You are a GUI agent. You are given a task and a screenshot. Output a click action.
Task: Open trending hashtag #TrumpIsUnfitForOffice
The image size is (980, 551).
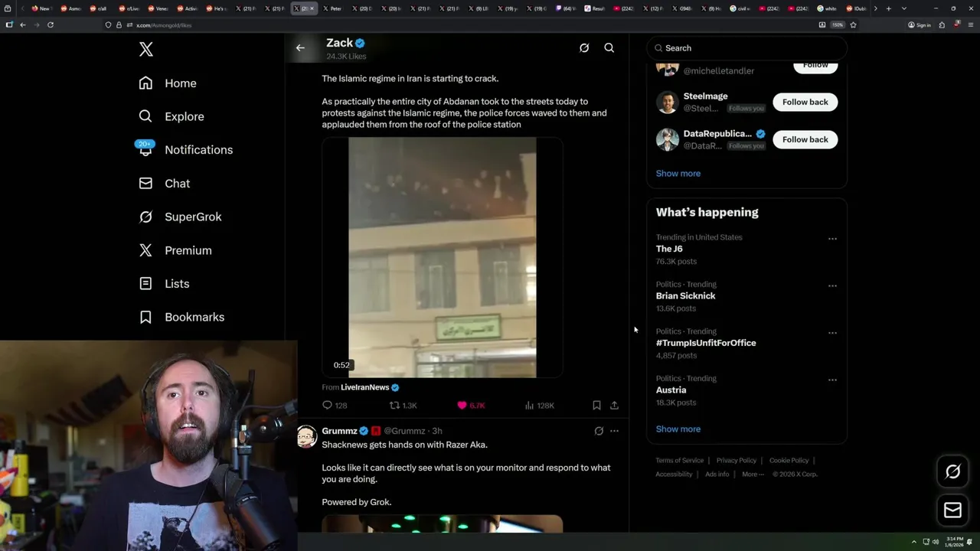pyautogui.click(x=706, y=343)
